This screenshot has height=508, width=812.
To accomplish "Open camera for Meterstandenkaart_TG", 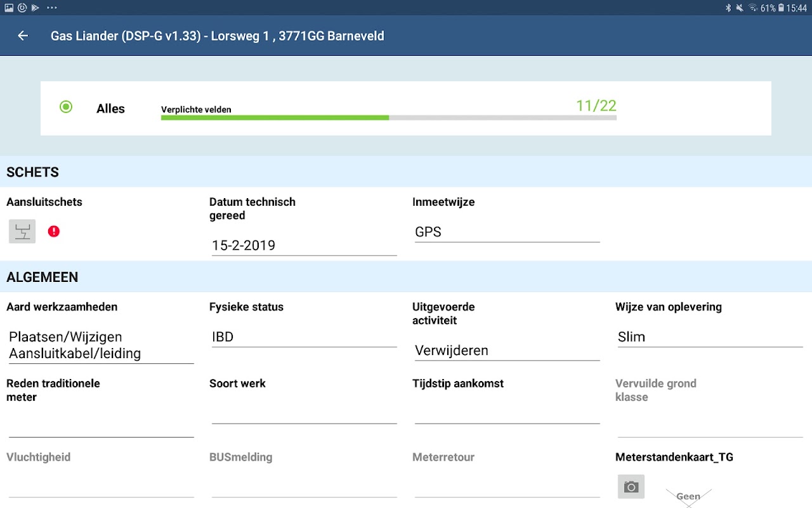I will point(631,486).
